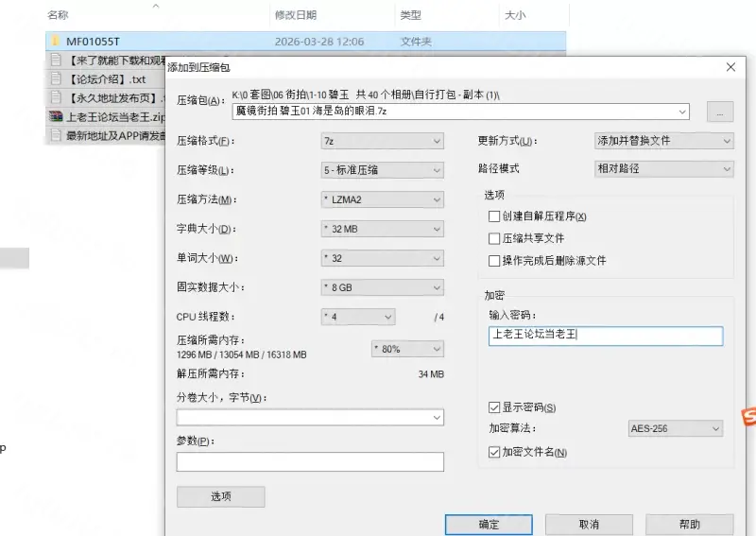Image resolution: width=756 pixels, height=536 pixels.
Task: Open the 压缩格式 7z dropdown
Action: 383,141
